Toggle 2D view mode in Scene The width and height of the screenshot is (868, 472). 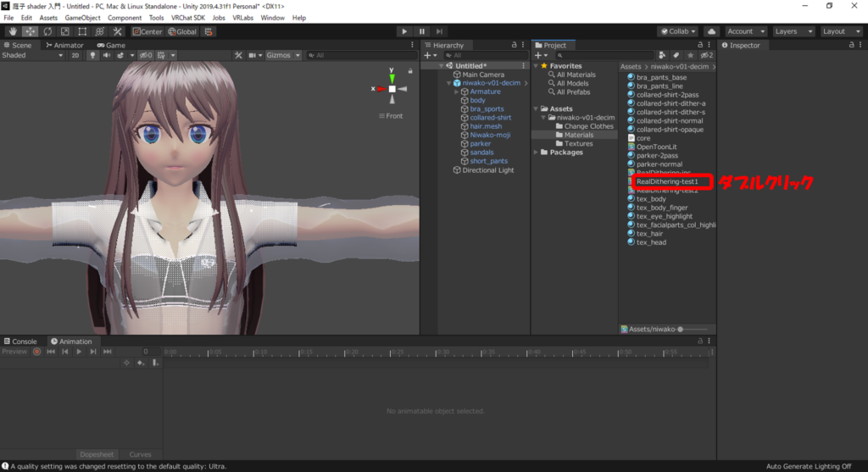(75, 55)
